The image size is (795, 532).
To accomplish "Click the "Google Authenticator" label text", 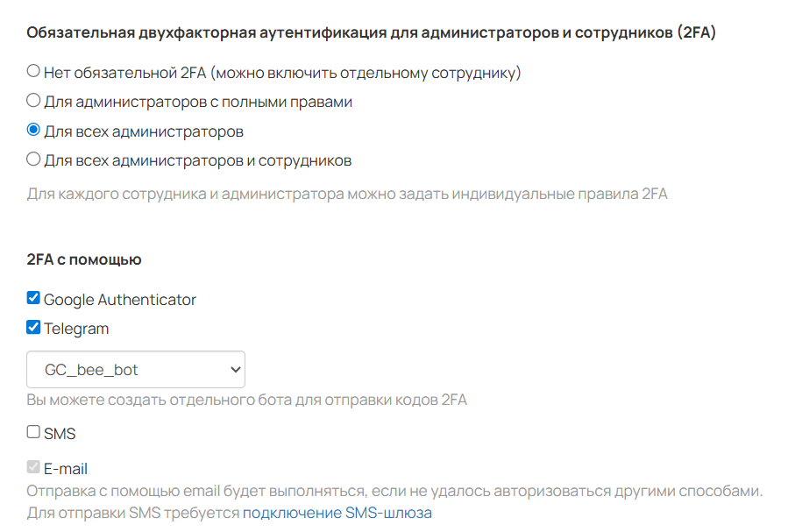I will pos(120,300).
